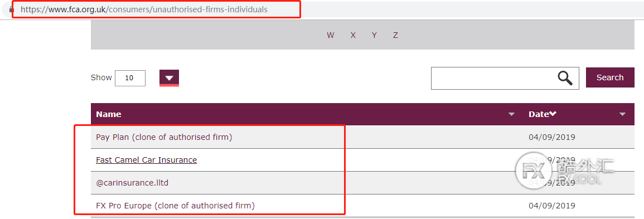Open @carinsurance.lltd entry

(x=132, y=183)
